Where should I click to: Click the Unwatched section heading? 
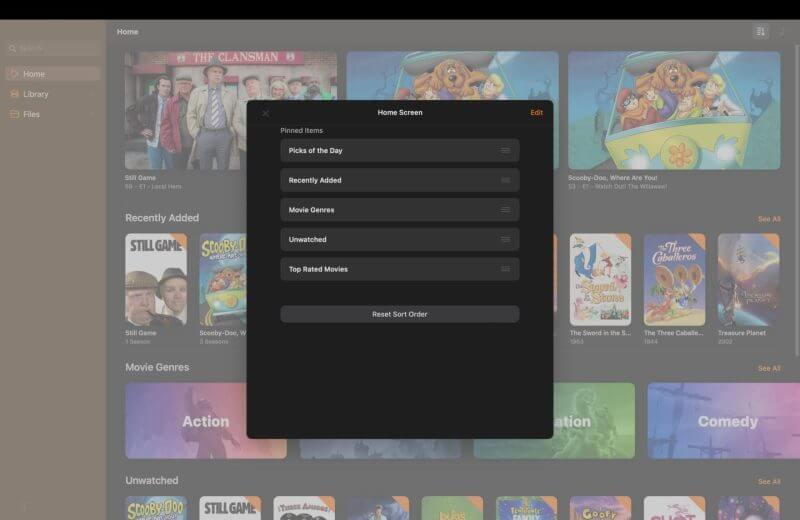pos(152,481)
